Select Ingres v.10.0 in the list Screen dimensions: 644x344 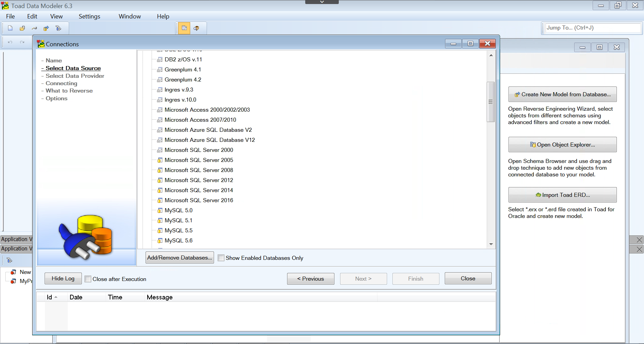point(180,100)
